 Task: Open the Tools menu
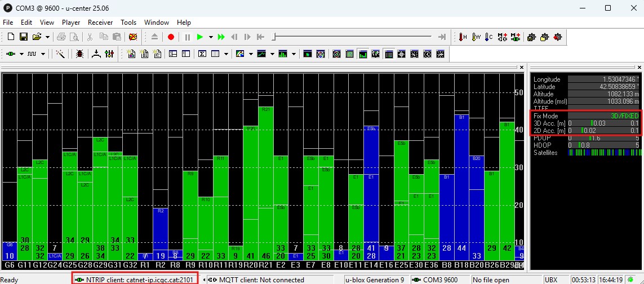(x=128, y=23)
